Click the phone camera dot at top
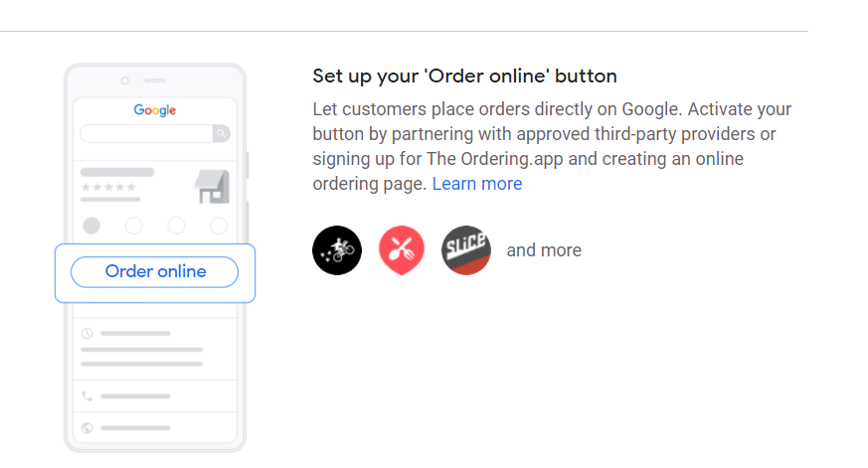 125,80
